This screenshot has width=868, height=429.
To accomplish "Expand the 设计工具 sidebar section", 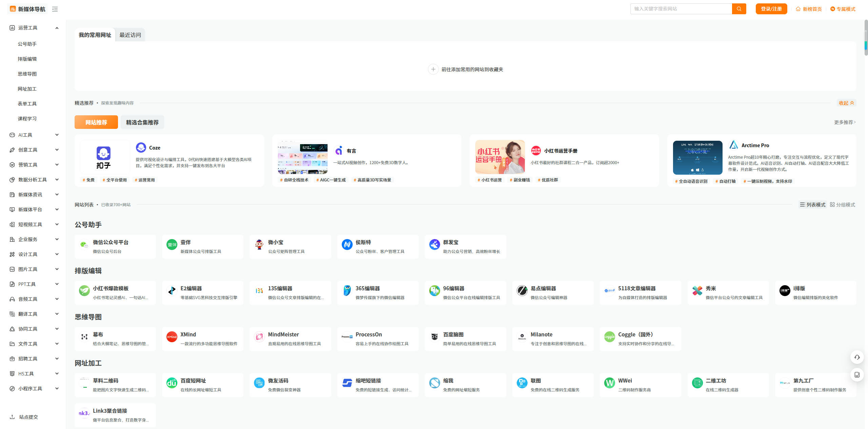I will (57, 254).
